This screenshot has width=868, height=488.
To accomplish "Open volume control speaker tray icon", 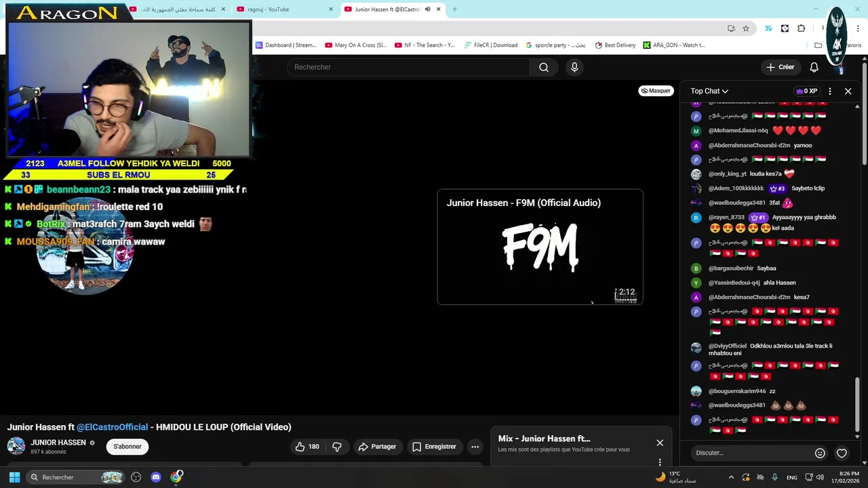I will point(821,477).
